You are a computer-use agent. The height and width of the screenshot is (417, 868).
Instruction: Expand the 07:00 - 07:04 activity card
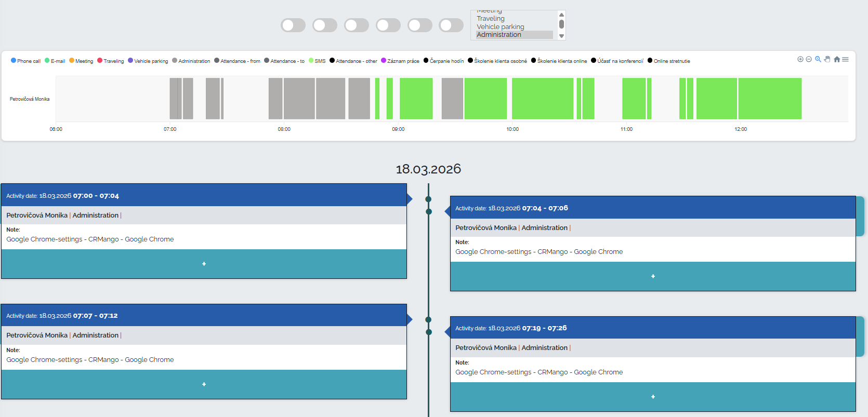204,264
